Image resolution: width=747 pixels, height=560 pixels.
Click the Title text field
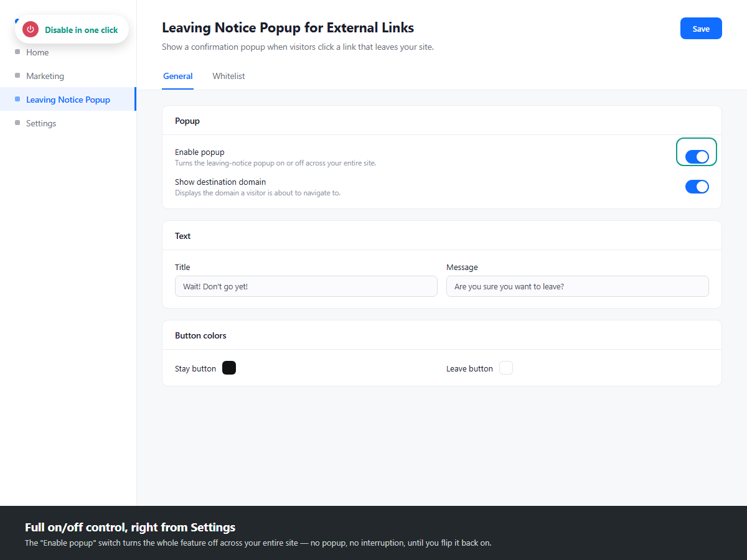(x=306, y=286)
